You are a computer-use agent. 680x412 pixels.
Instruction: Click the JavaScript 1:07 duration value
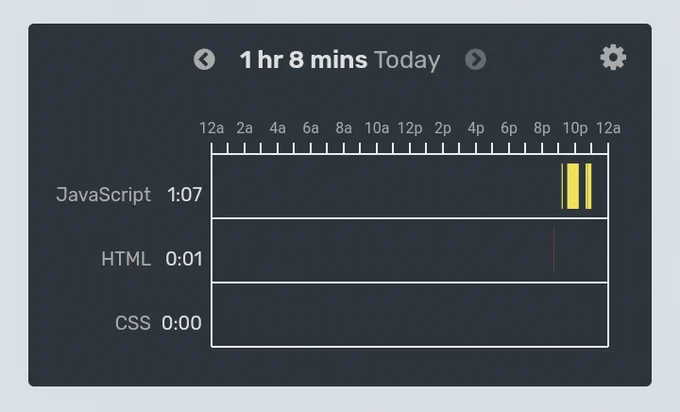click(x=185, y=195)
